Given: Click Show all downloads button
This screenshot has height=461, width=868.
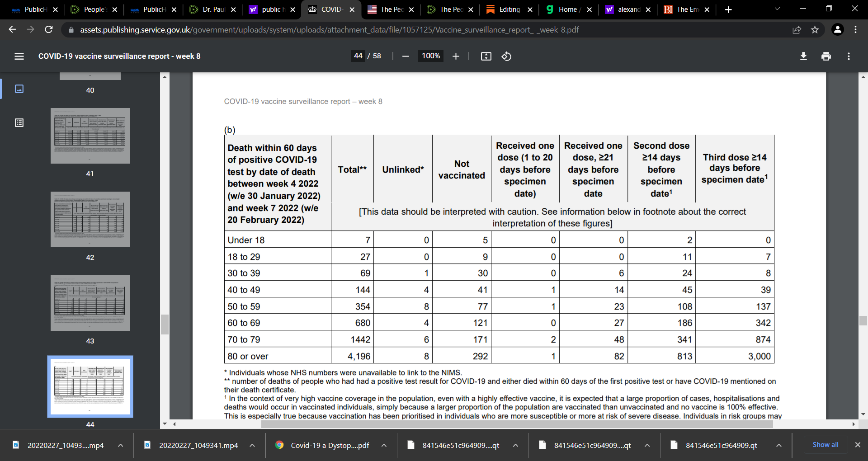Looking at the screenshot, I should coord(825,445).
